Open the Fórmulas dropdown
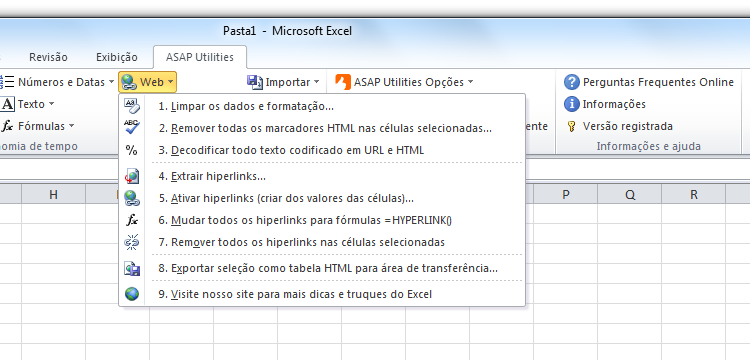The height and width of the screenshot is (360, 750). [71, 126]
